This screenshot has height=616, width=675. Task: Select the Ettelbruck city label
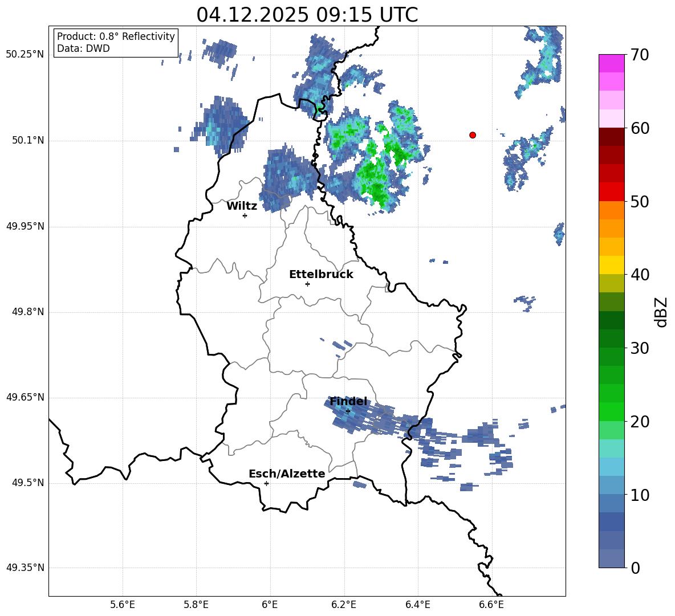pos(321,275)
